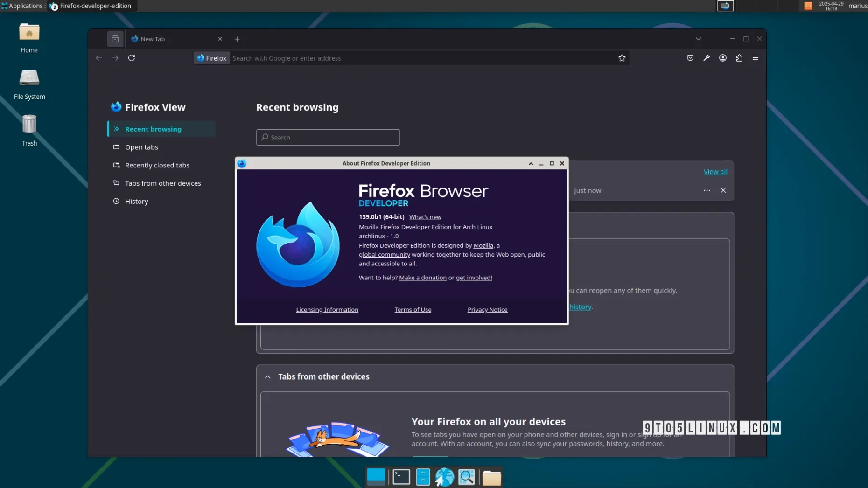Shade About dialog with up-arrow button

[x=531, y=163]
